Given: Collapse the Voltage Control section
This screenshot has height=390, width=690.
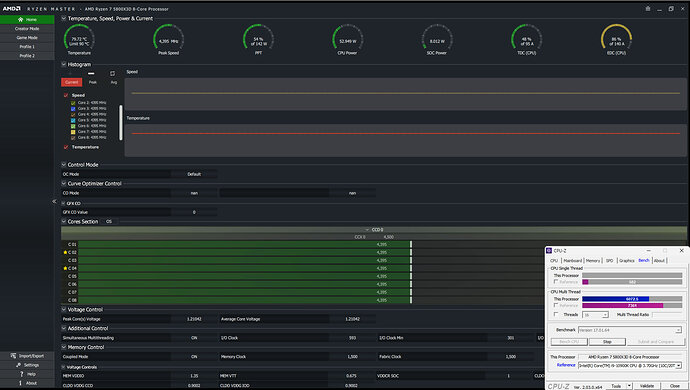Looking at the screenshot, I should point(64,309).
